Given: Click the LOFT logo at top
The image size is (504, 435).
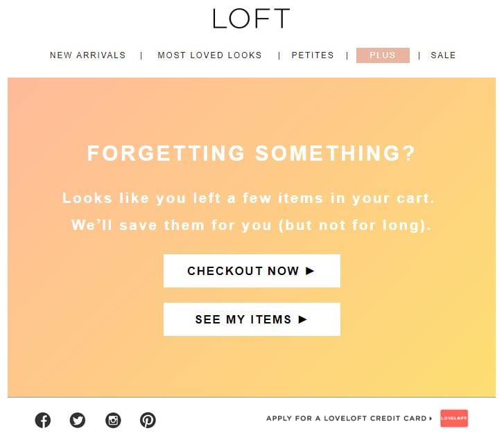Looking at the screenshot, I should point(252,18).
